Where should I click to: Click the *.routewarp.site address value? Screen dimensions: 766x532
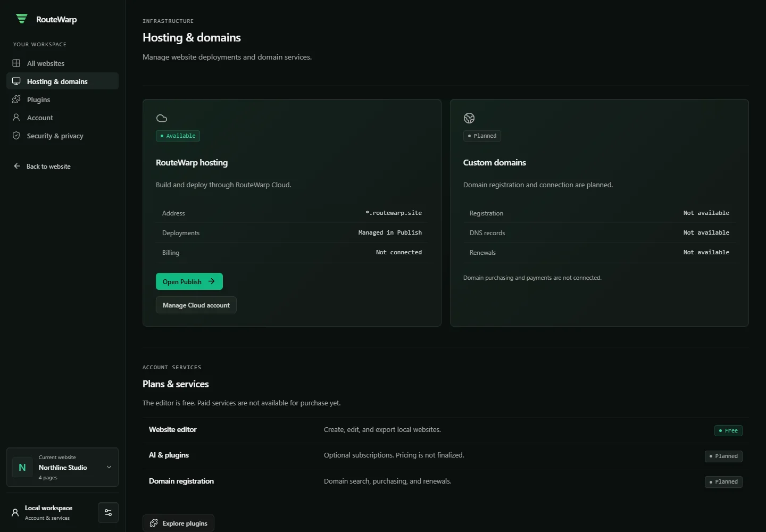(x=394, y=213)
